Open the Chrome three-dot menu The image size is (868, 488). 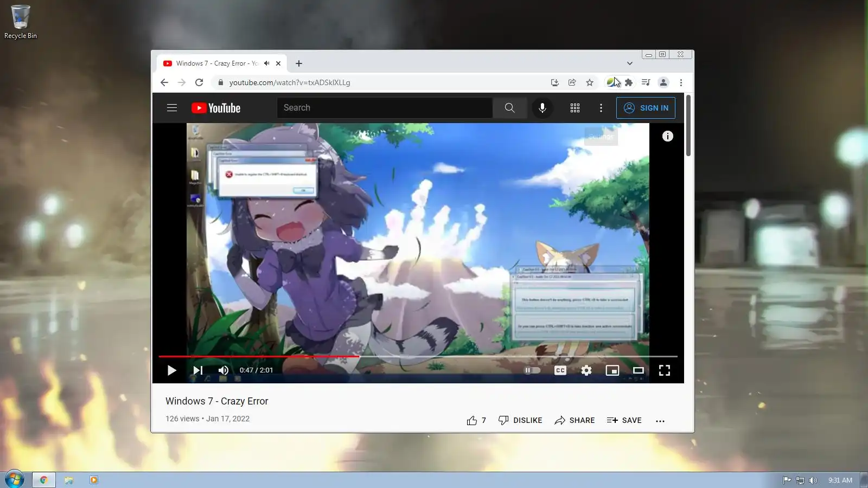681,82
